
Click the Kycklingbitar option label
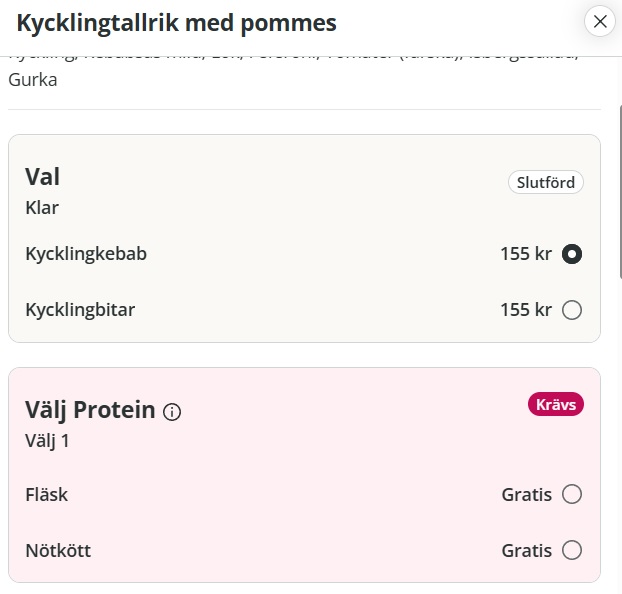point(80,310)
